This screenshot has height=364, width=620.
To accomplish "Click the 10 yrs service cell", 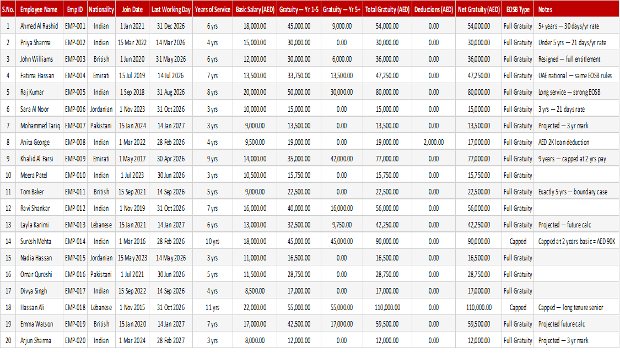I will pos(212,242).
